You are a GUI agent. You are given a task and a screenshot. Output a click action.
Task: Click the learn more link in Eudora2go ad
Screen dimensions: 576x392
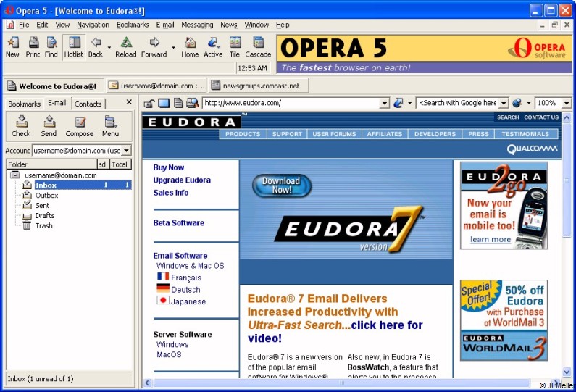[491, 240]
